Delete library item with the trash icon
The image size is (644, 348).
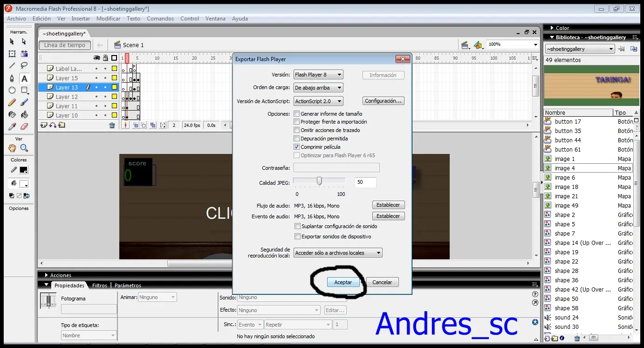tap(577, 338)
